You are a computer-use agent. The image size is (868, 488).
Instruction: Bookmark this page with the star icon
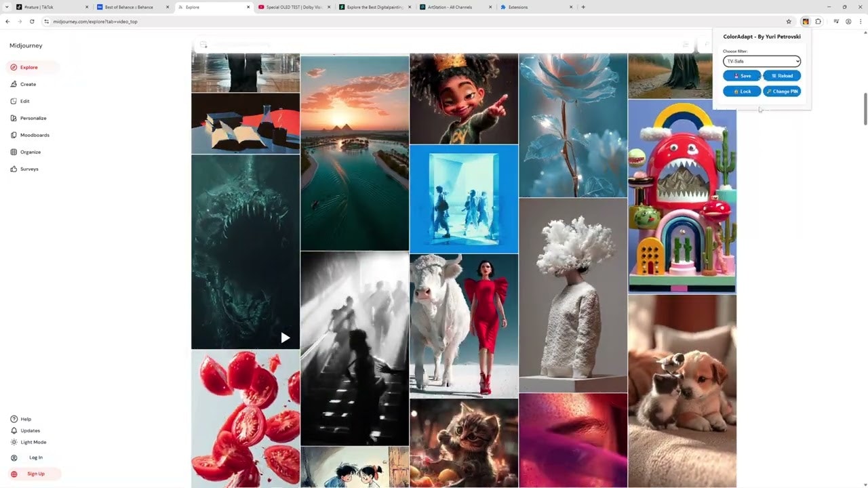(789, 21)
